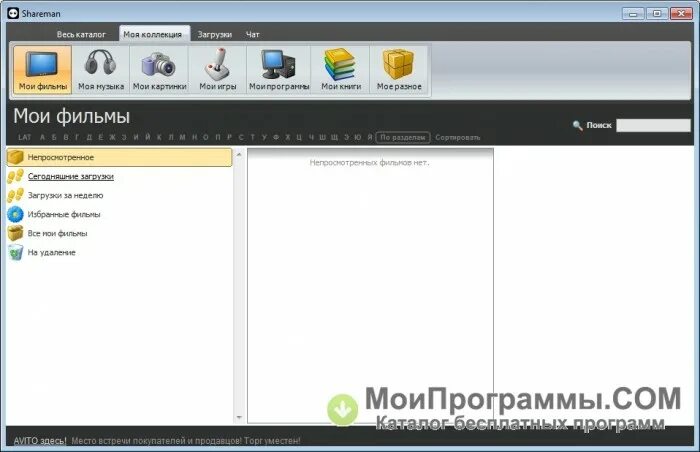
Task: Click the scroll down arrow of sidebar list
Action: [x=239, y=417]
